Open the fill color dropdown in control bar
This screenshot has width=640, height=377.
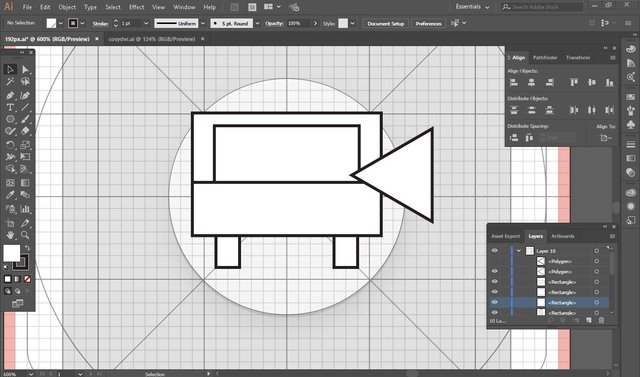tap(61, 24)
